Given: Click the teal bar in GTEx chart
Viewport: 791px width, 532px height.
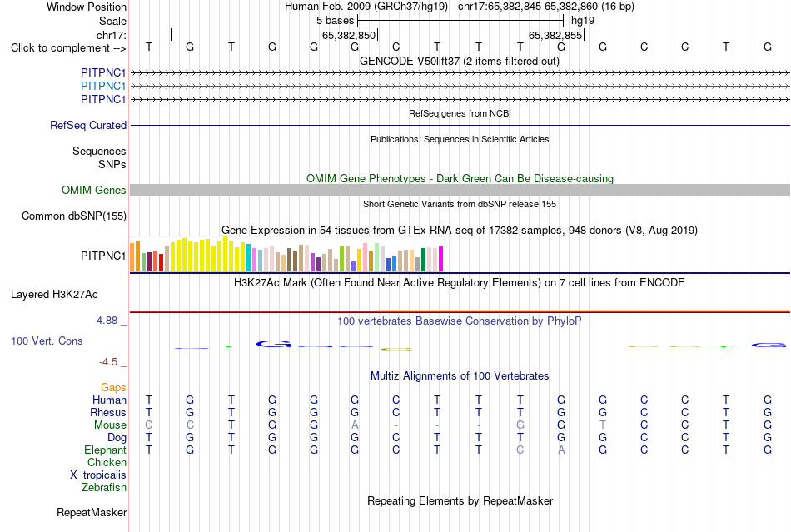Looking at the screenshot, I should click(x=248, y=259).
